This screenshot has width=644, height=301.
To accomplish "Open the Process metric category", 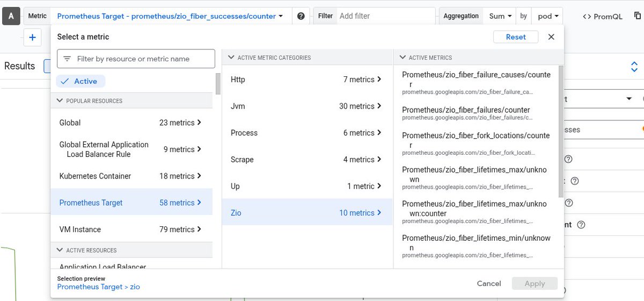I will point(308,133).
